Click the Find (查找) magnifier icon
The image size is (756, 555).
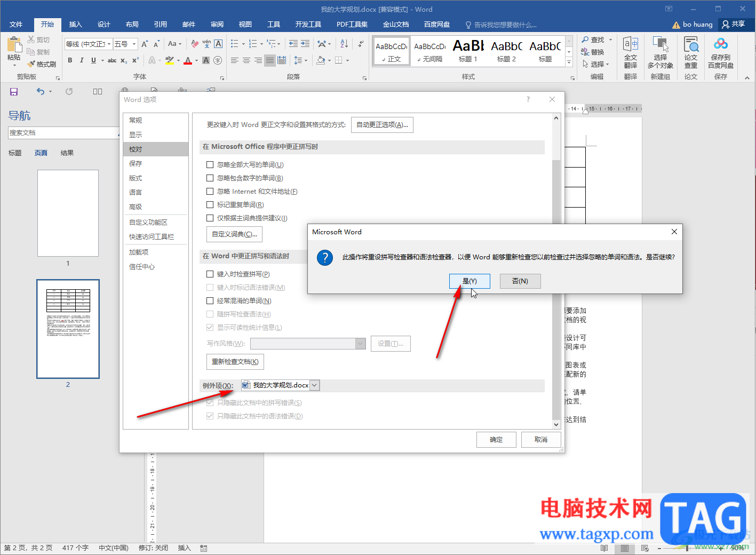click(x=585, y=40)
